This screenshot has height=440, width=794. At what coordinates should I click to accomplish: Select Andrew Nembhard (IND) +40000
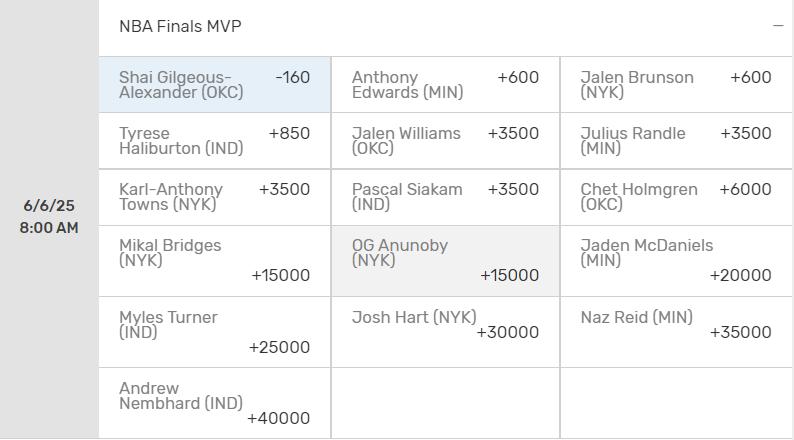[215, 403]
